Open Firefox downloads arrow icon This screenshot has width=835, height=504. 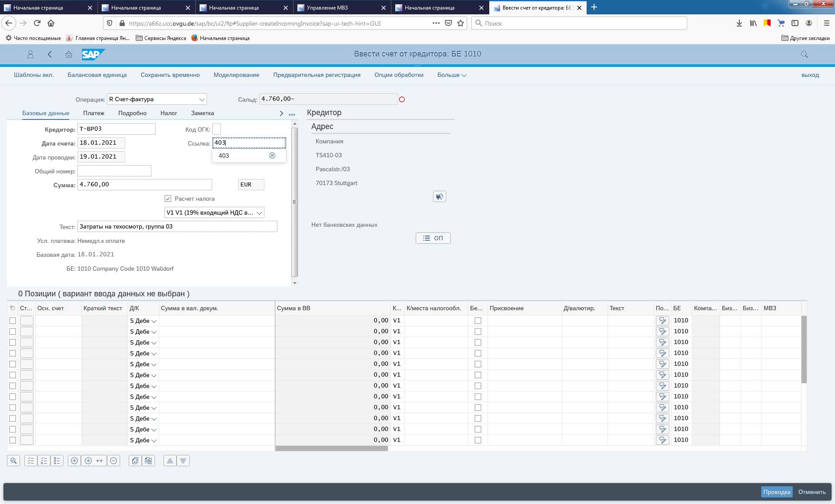point(739,23)
